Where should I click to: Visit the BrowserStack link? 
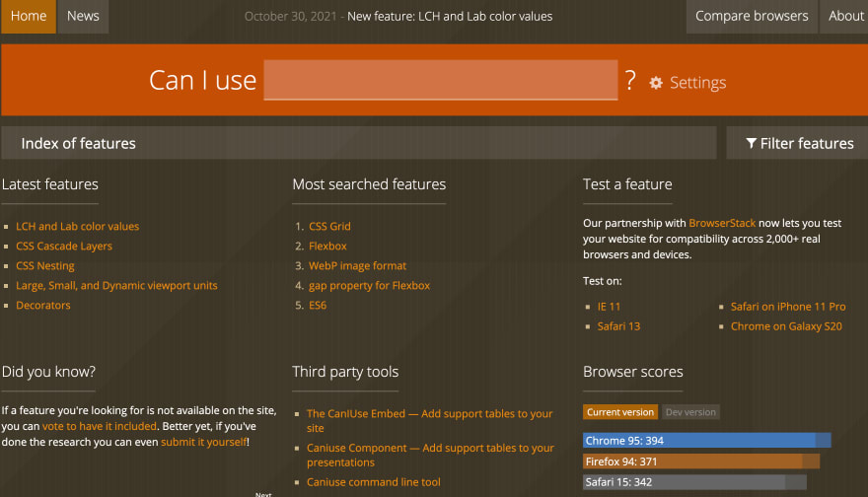722,223
